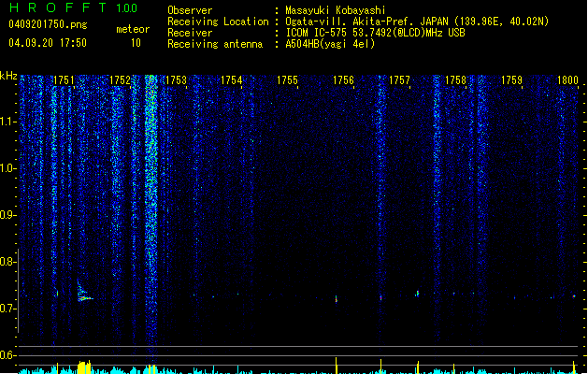Screen dimensions: 588x374
Task: Click the 1759 time marker
Action: pos(512,80)
